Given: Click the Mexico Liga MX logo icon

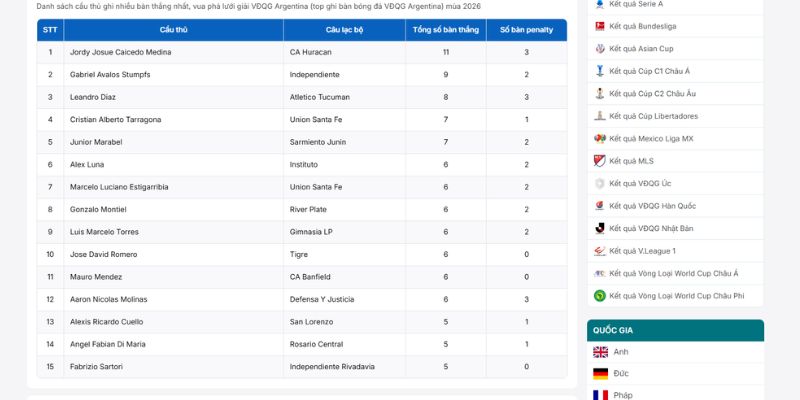Looking at the screenshot, I should click(x=600, y=138).
